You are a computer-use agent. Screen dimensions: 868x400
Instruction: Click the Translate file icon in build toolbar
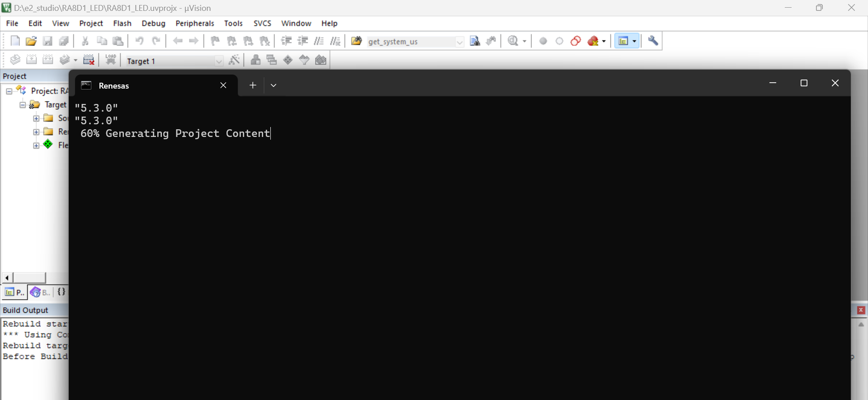[15, 60]
